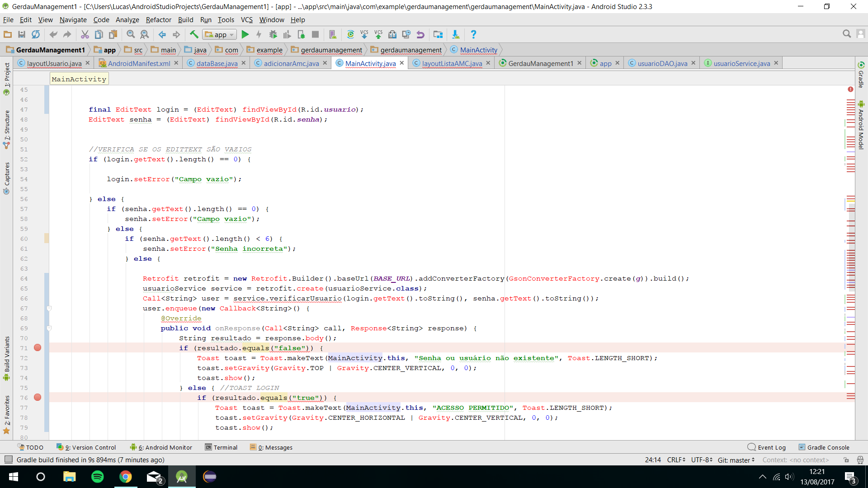This screenshot has height=488, width=868.
Task: Open SDK Manager download icon
Action: point(456,34)
